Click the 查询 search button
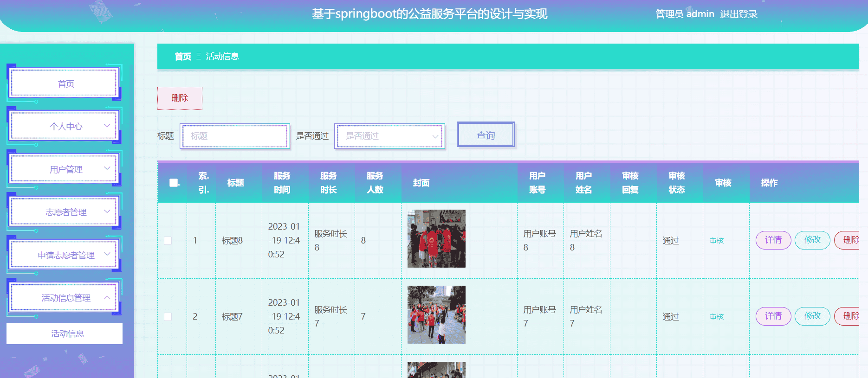The width and height of the screenshot is (868, 378). pos(486,135)
